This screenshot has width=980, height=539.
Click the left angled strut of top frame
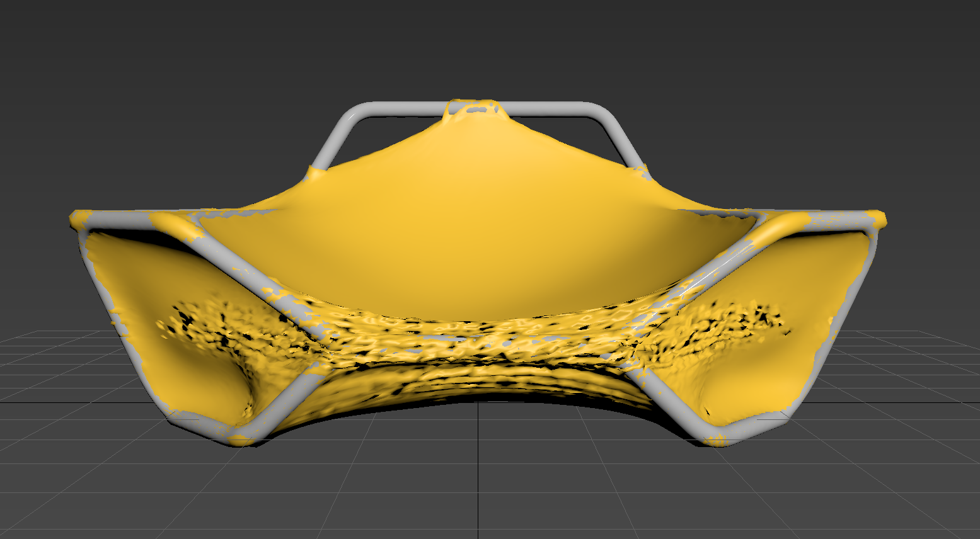pyautogui.click(x=334, y=140)
